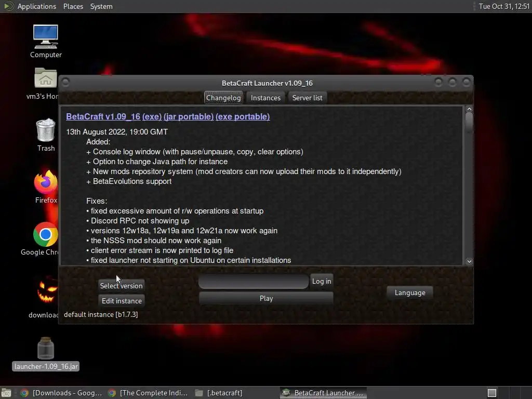The height and width of the screenshot is (399, 532).
Task: Open the (exe) download link
Action: pyautogui.click(x=152, y=116)
